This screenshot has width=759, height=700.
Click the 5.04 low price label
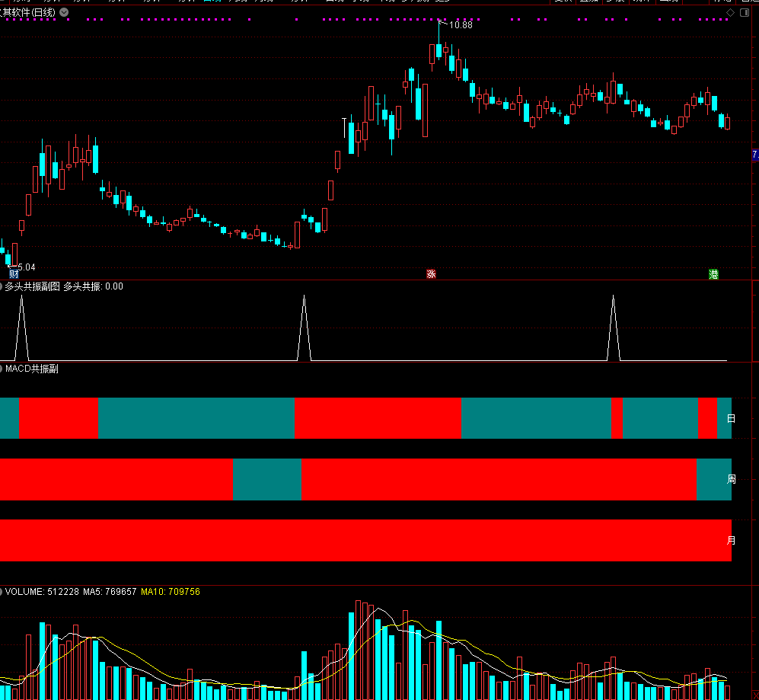[26, 267]
